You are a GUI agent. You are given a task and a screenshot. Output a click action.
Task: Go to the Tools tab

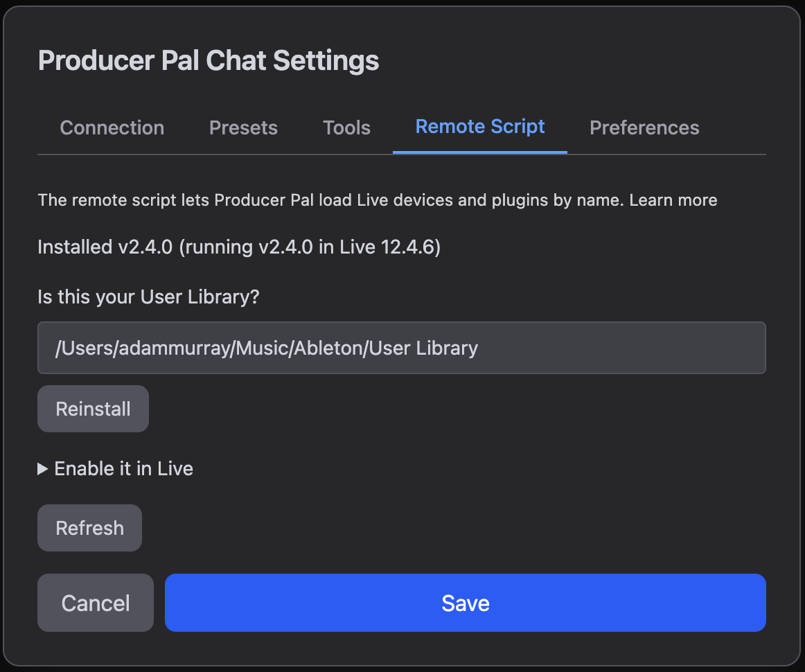click(x=346, y=128)
